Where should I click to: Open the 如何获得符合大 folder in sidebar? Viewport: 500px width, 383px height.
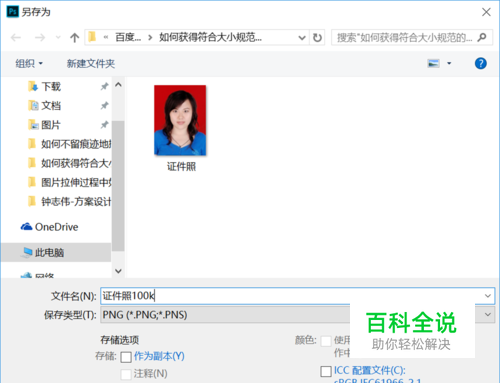tap(70, 163)
